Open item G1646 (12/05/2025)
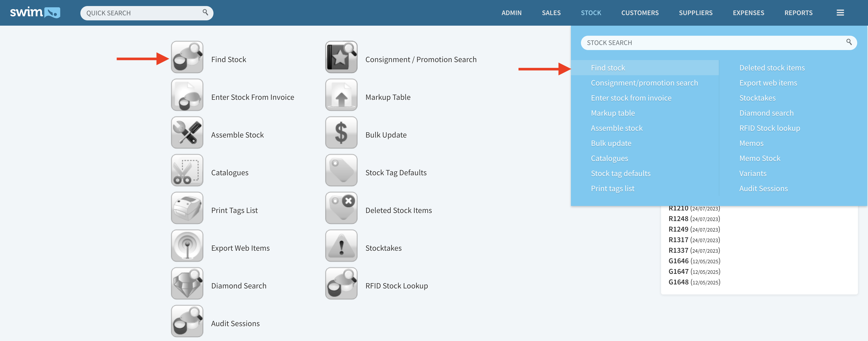The image size is (868, 341). tap(694, 261)
